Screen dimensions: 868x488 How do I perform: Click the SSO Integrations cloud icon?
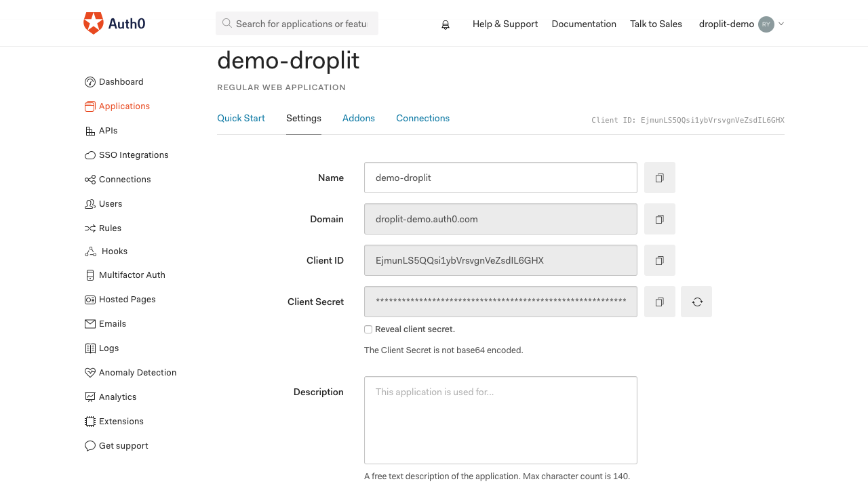pyautogui.click(x=90, y=155)
